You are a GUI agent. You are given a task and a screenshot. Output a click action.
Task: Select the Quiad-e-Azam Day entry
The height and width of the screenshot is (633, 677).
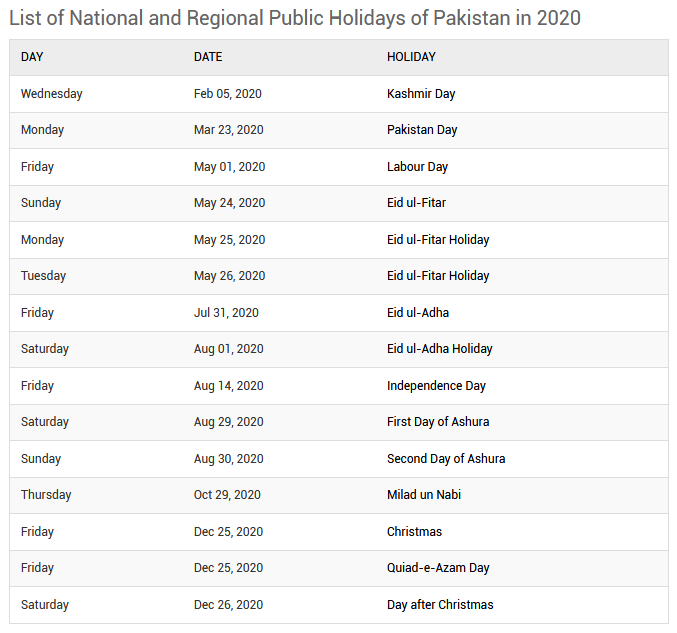438,568
